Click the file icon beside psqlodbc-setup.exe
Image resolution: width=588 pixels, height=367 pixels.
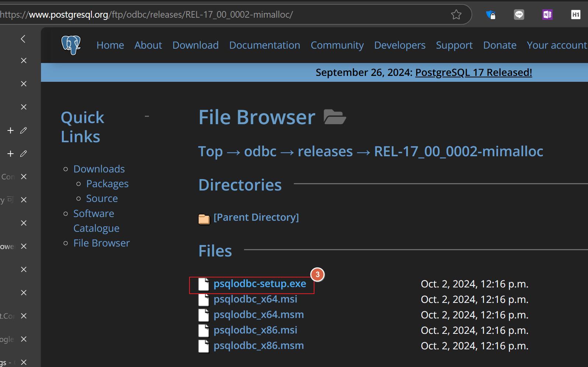(x=203, y=284)
